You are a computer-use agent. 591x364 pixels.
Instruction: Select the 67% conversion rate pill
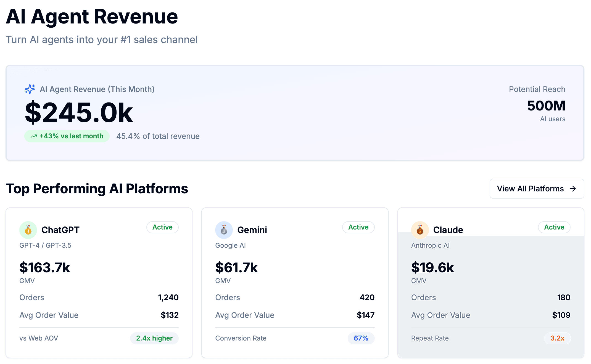click(x=361, y=338)
